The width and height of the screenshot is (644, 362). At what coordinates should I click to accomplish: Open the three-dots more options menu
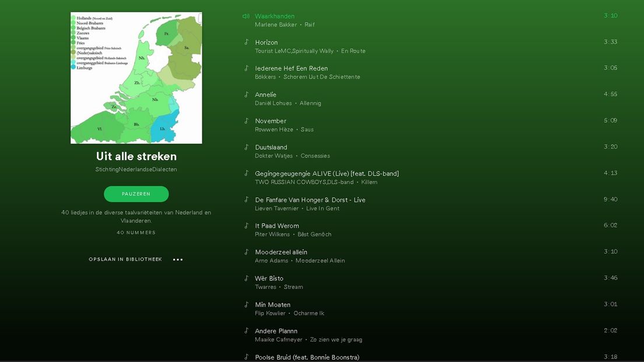pos(178,259)
